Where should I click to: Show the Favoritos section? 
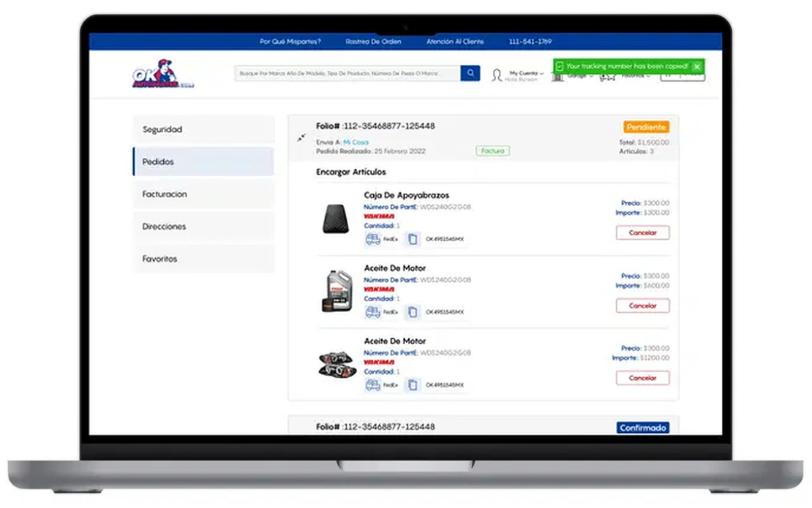(203, 259)
